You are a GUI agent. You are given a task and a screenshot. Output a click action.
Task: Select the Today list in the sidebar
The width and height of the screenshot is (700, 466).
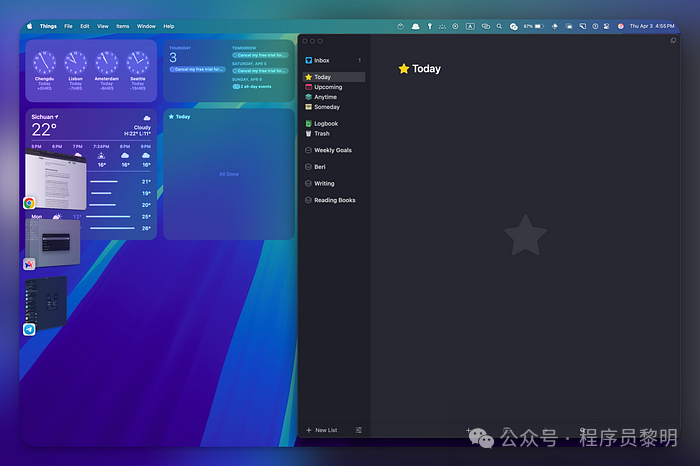[x=333, y=77]
